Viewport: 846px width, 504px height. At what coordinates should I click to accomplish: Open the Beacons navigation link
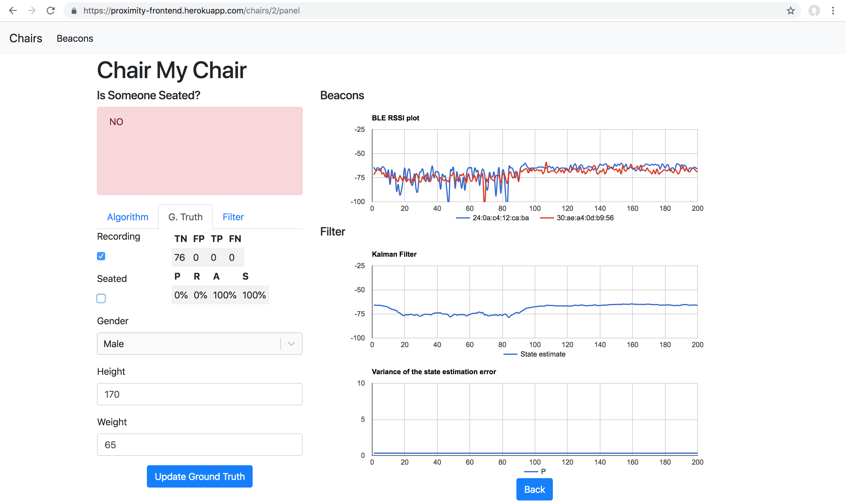(x=75, y=39)
